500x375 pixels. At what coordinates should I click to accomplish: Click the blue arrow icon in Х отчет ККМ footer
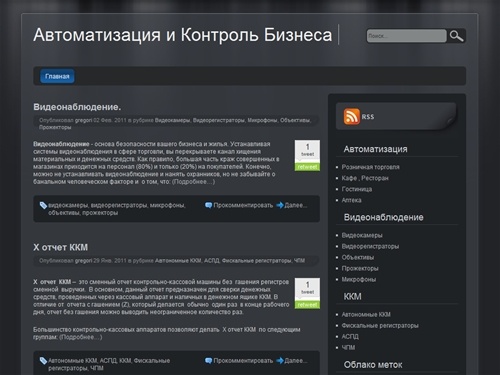pyautogui.click(x=280, y=361)
